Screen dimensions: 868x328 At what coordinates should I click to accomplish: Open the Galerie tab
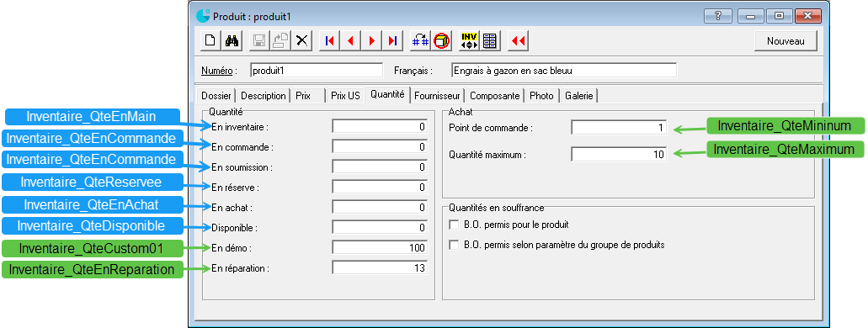coord(579,96)
